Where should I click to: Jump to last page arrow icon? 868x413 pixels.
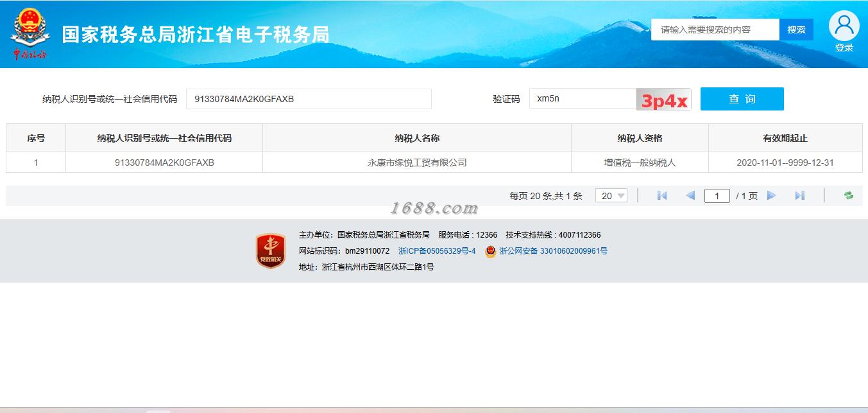[x=799, y=196]
